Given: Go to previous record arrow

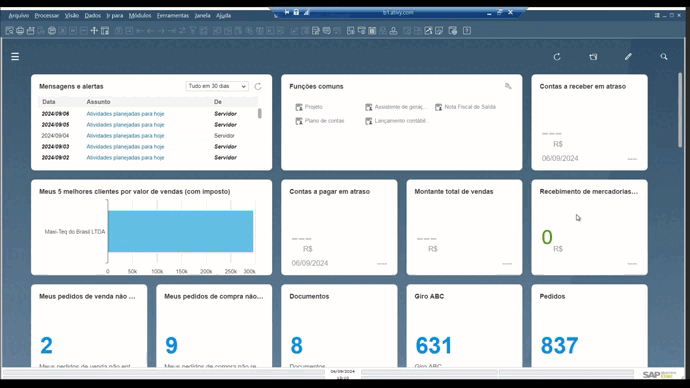Looking at the screenshot, I should click(150, 31).
